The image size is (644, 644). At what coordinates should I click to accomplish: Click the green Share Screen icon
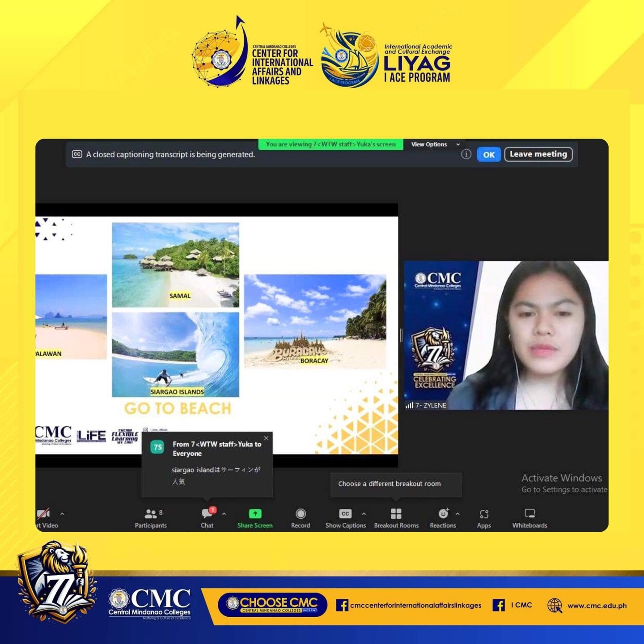point(255,513)
